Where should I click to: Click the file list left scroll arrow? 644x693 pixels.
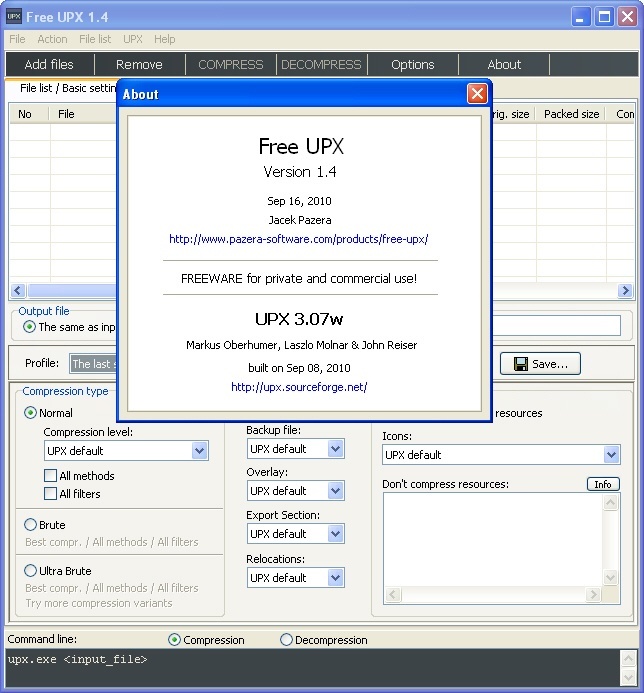[18, 291]
